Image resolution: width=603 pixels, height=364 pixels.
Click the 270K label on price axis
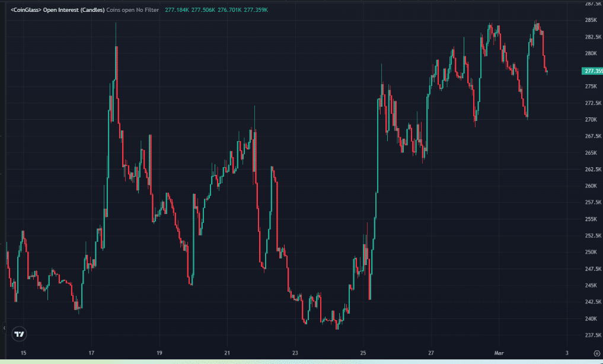[591, 120]
